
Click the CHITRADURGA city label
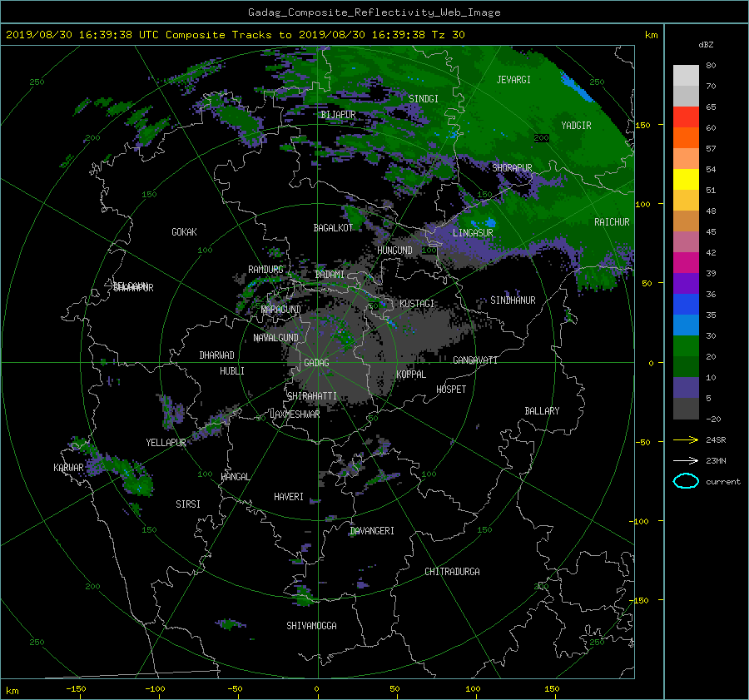[x=452, y=572]
